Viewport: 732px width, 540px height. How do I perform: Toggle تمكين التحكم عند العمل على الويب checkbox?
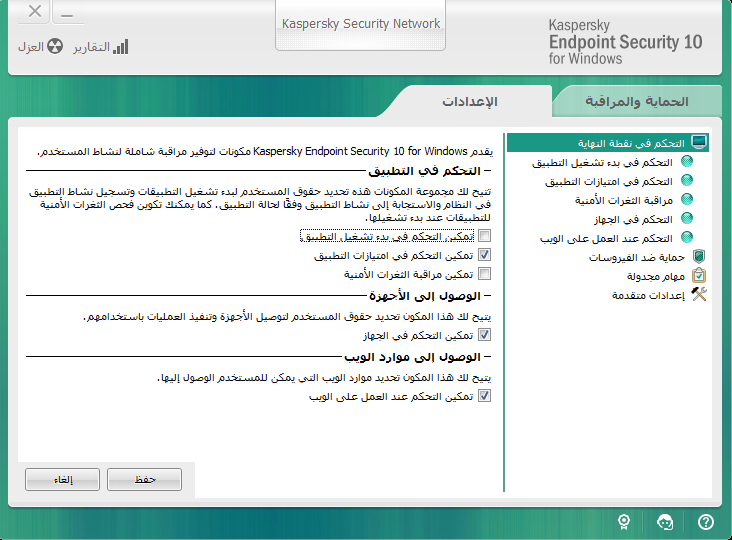tap(485, 396)
